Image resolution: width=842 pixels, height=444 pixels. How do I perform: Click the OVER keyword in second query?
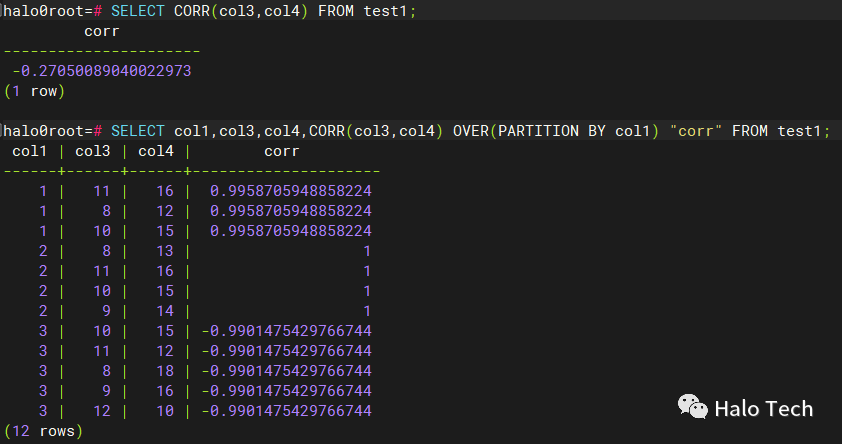[471, 131]
